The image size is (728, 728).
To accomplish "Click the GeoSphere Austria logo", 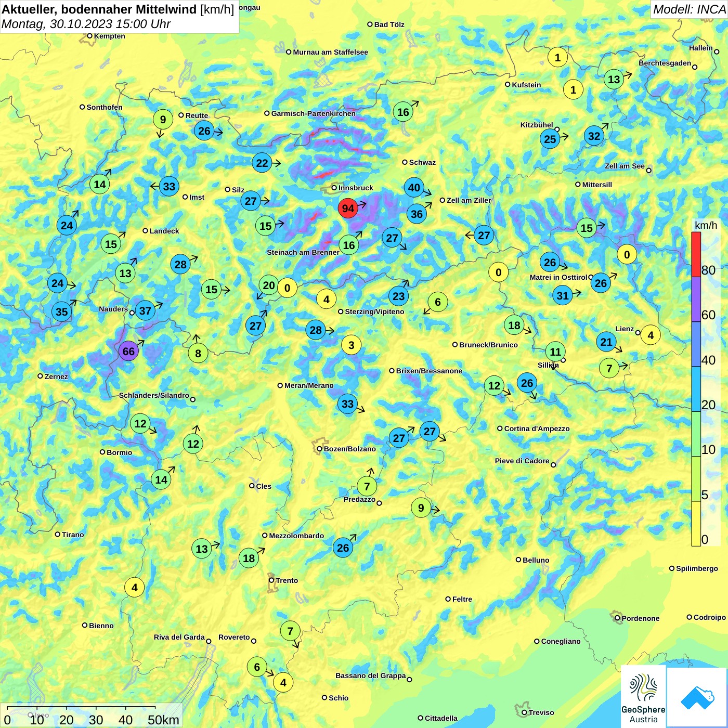I will [643, 697].
